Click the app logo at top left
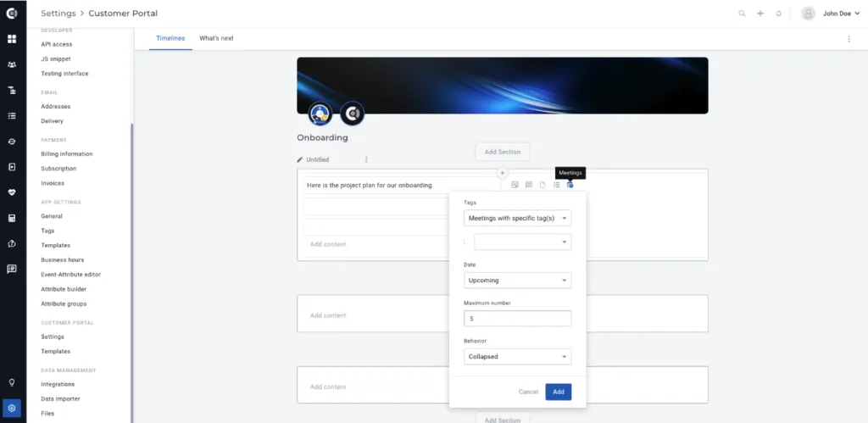868x423 pixels. (x=12, y=14)
